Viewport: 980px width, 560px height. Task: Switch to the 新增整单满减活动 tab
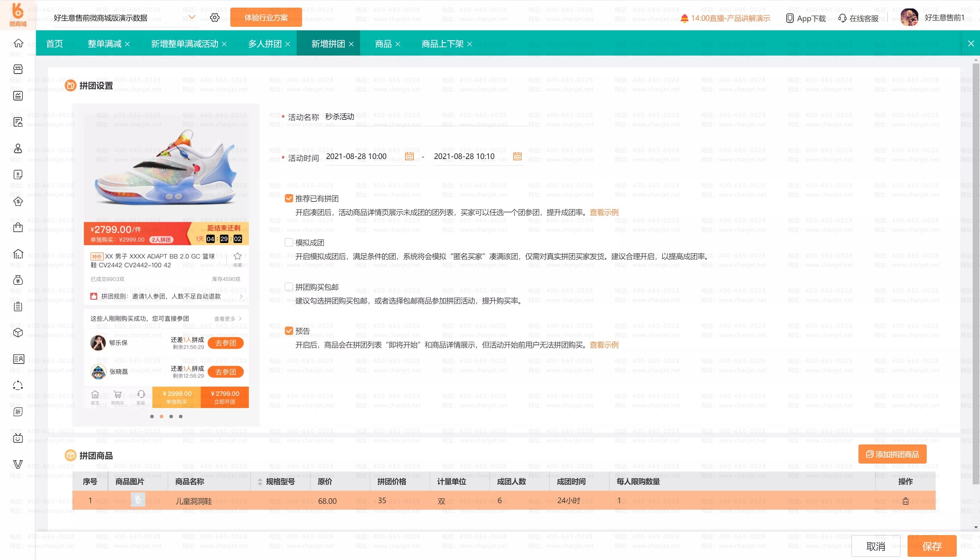coord(184,44)
